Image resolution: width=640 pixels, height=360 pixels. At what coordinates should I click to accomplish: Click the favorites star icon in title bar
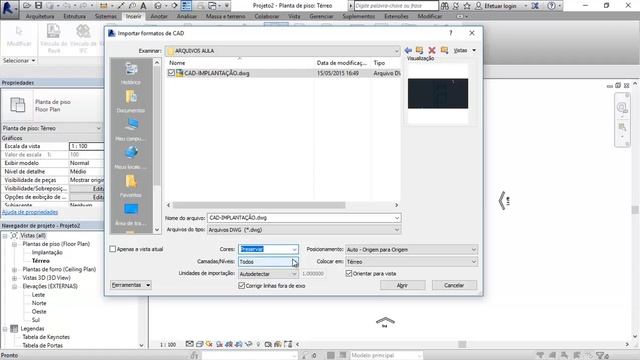pyautogui.click(x=467, y=6)
